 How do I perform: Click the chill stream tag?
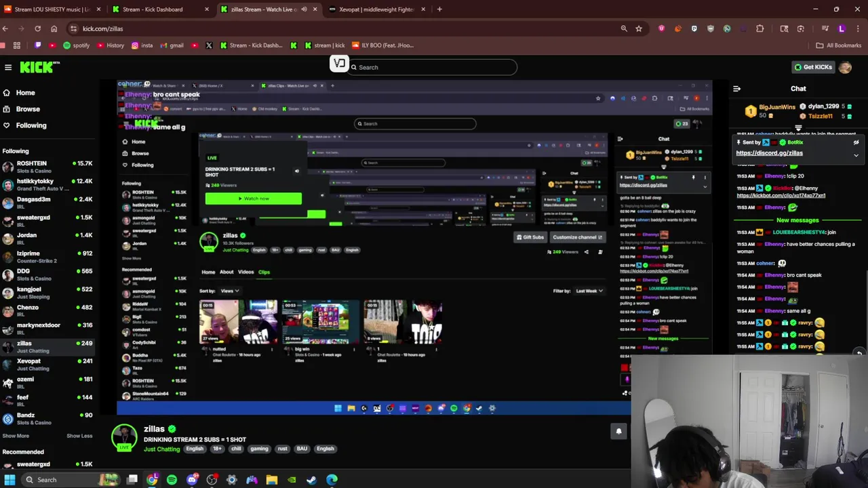236,449
